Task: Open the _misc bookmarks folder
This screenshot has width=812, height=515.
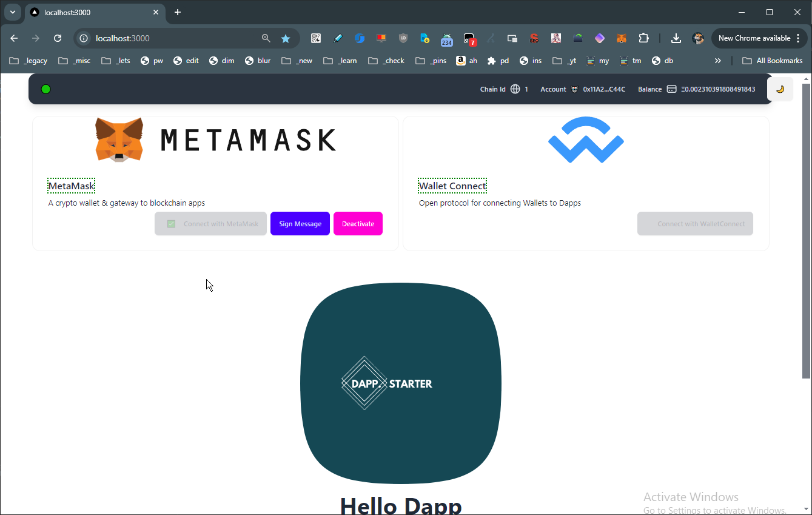Action: 74,61
